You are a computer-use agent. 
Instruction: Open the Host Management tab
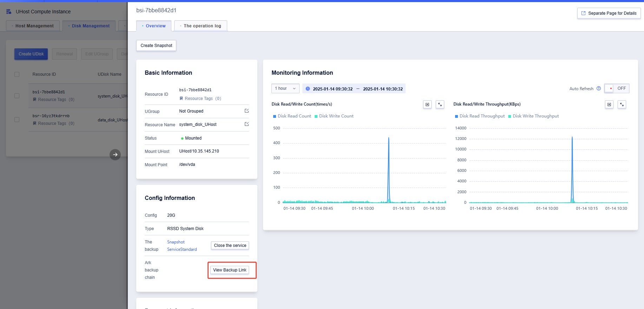pos(33,26)
